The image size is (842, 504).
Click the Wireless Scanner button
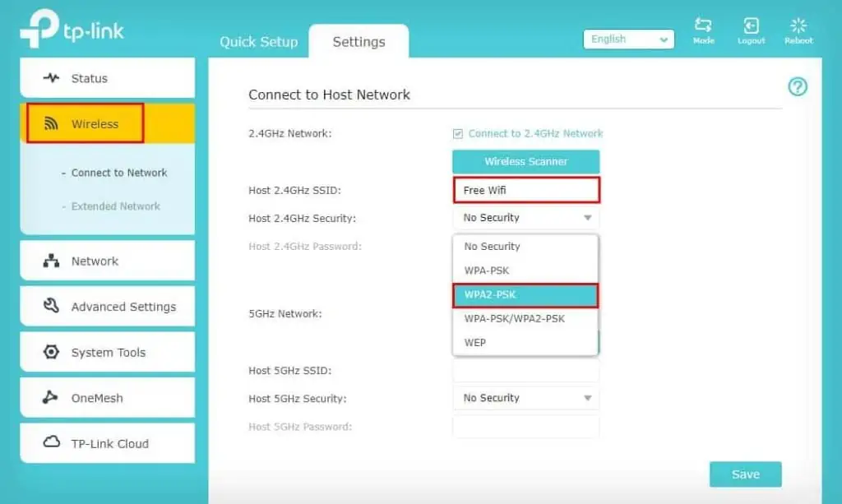click(525, 161)
